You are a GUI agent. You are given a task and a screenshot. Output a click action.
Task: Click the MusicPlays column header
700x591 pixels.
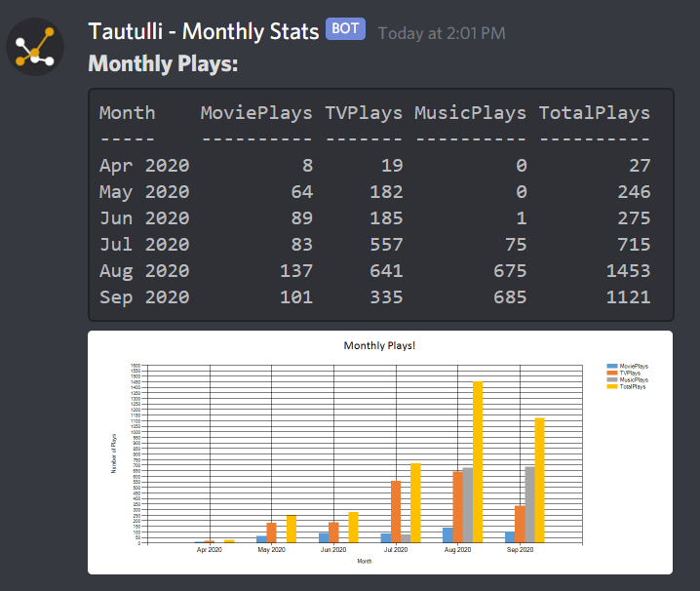[470, 113]
